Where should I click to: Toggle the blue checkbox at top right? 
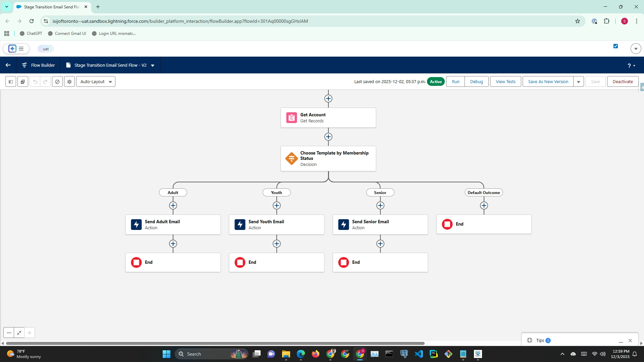coord(615,46)
